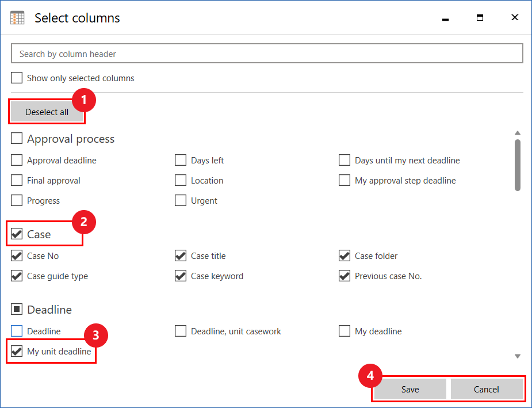The image size is (532, 408).
Task: Click the Select columns table icon
Action: [x=17, y=18]
